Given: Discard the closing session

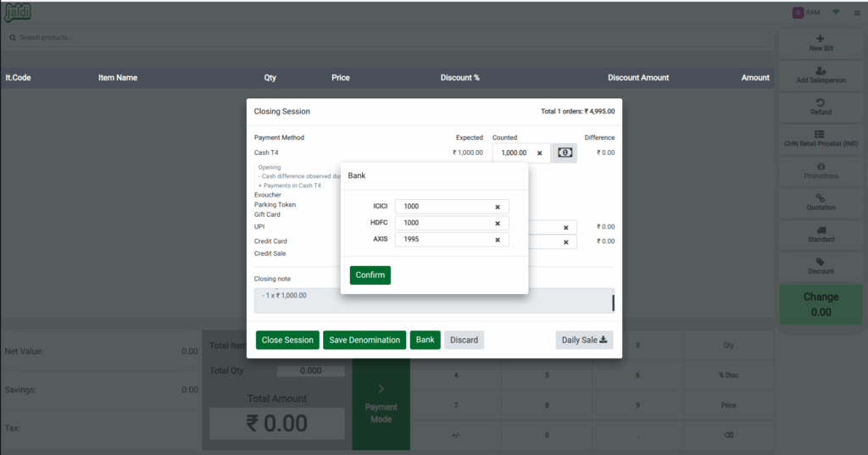Looking at the screenshot, I should (464, 340).
